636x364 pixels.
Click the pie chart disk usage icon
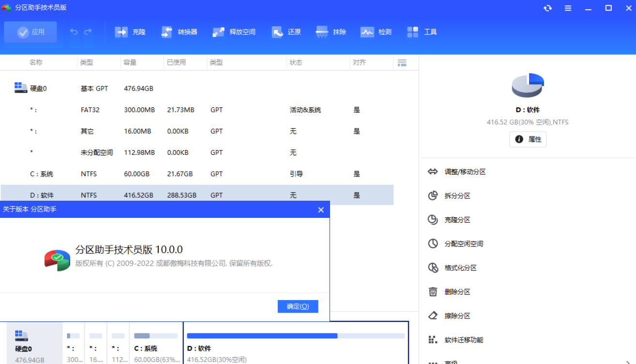click(x=528, y=85)
